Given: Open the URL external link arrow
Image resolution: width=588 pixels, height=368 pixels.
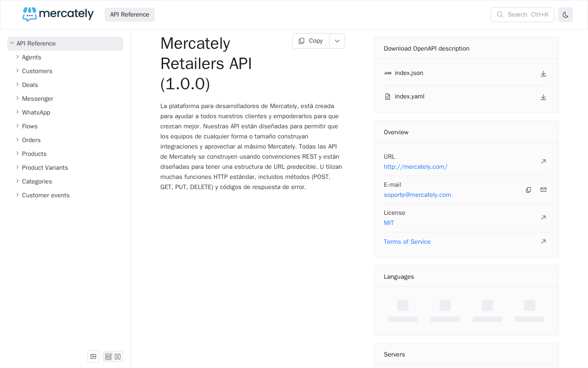Looking at the screenshot, I should (543, 161).
